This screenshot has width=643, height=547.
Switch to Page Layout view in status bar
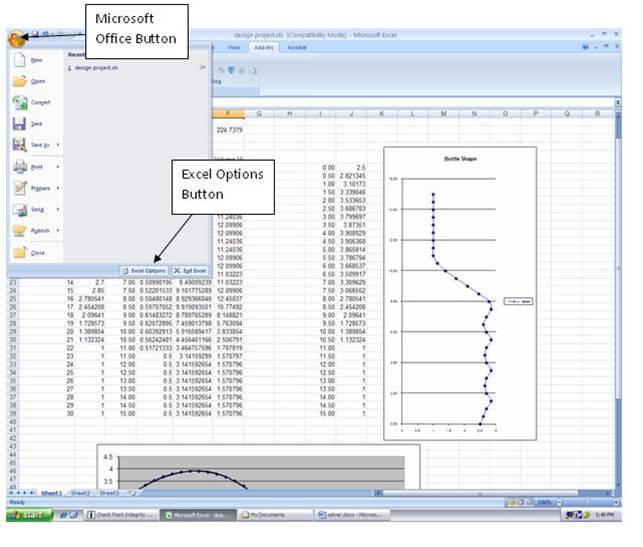[520, 502]
